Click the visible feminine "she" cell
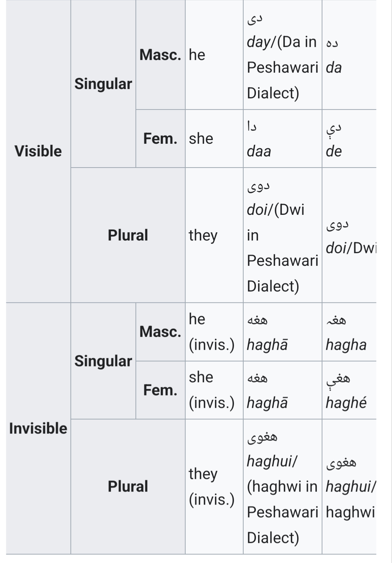Image resolution: width=392 pixels, height=563 pixels. tap(214, 139)
